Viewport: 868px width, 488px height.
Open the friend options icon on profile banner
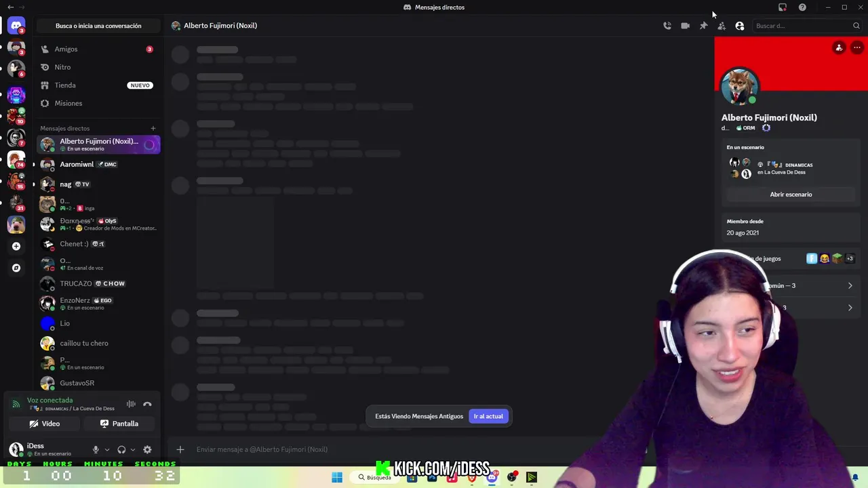839,47
